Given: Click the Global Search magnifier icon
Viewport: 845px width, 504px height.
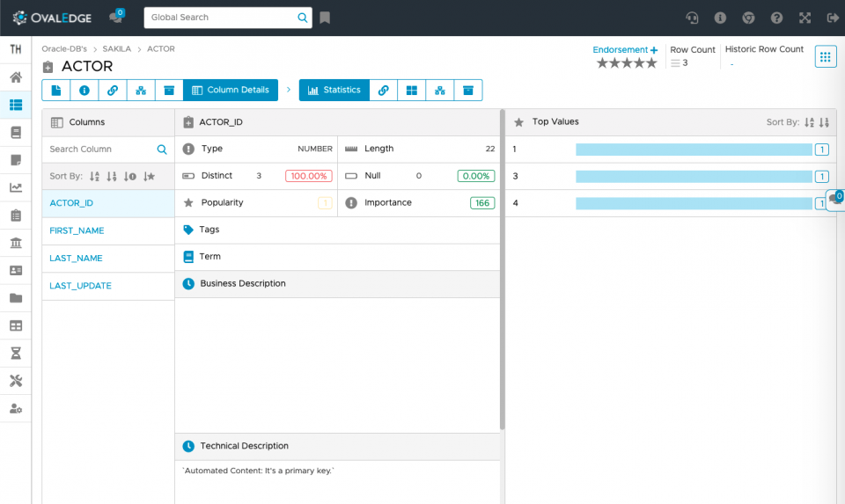Looking at the screenshot, I should click(x=302, y=18).
